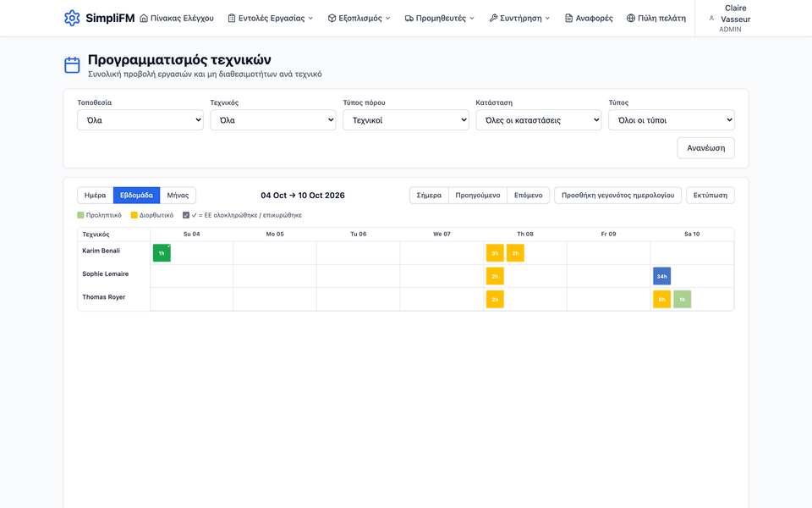This screenshot has height=508, width=812.
Task: Open the Τεχνικός filter dropdown
Action: 273,119
